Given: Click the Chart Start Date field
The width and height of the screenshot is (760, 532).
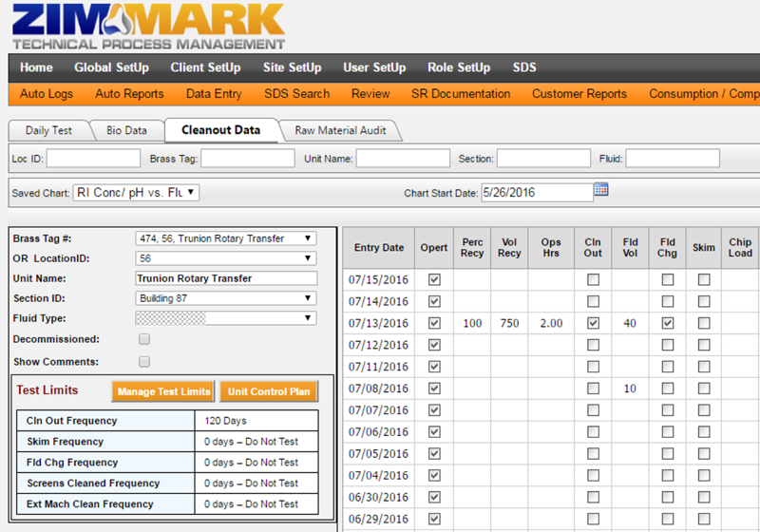Looking at the screenshot, I should [537, 192].
